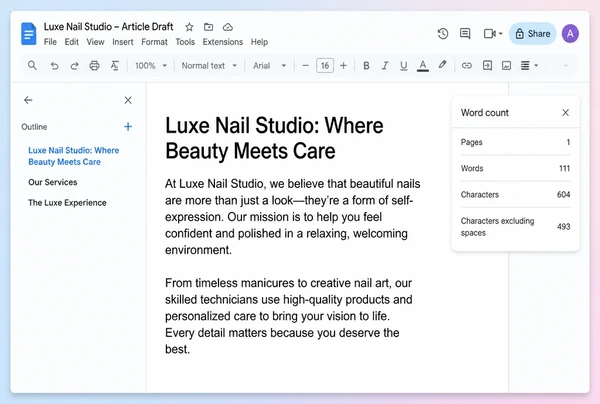Open the Edit menu
This screenshot has height=404, width=600.
[72, 42]
